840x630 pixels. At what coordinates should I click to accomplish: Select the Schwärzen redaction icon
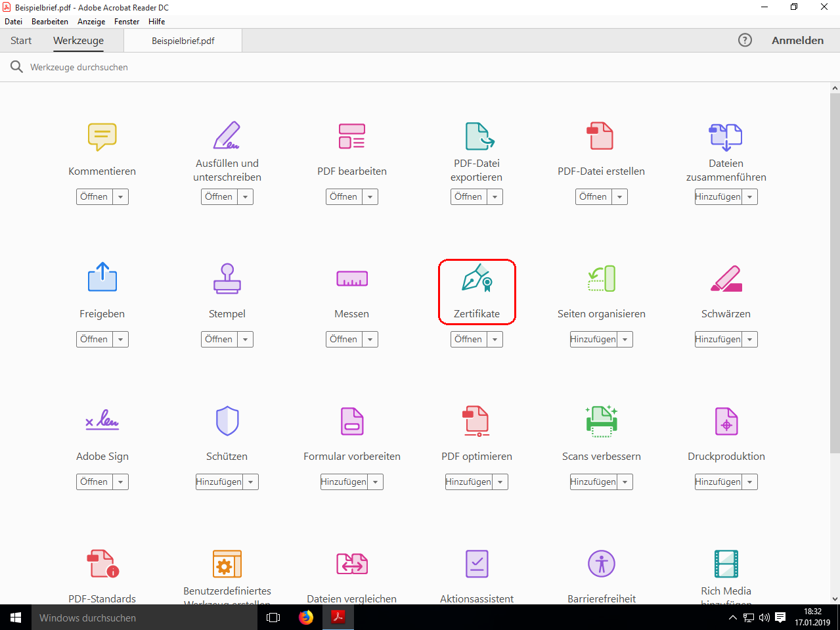(726, 279)
